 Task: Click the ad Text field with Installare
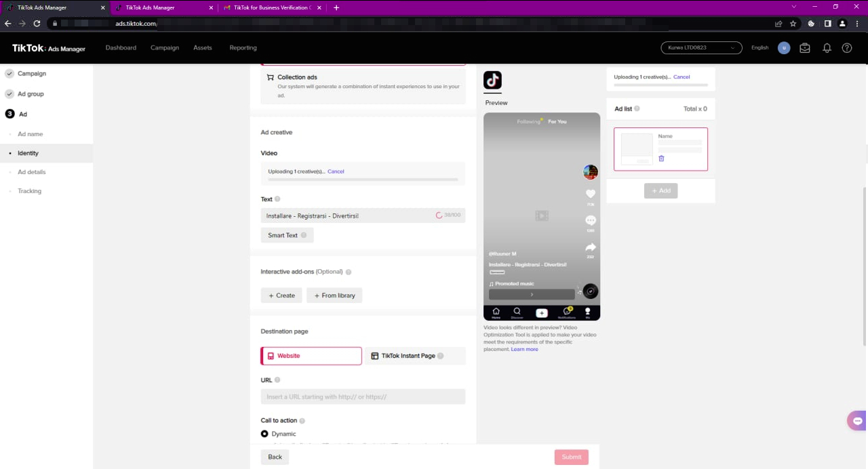pyautogui.click(x=363, y=216)
